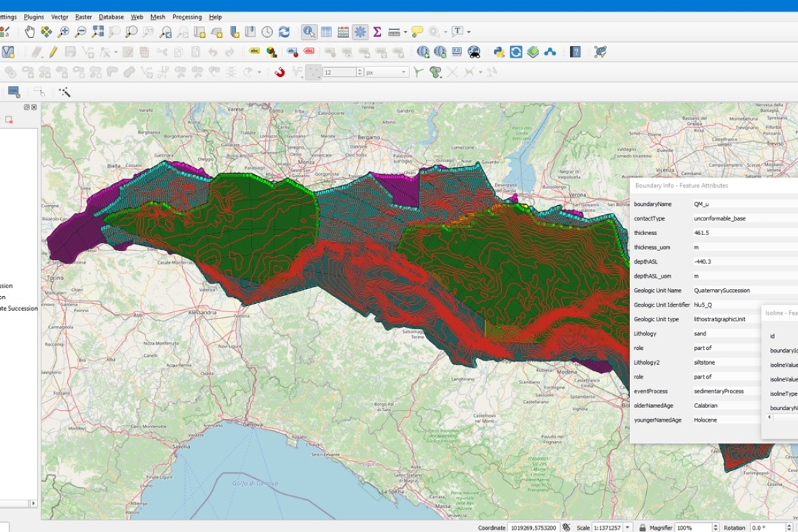Click the blue plugin reloader icon
Screen dimensions: 798x532
[x=516, y=52]
